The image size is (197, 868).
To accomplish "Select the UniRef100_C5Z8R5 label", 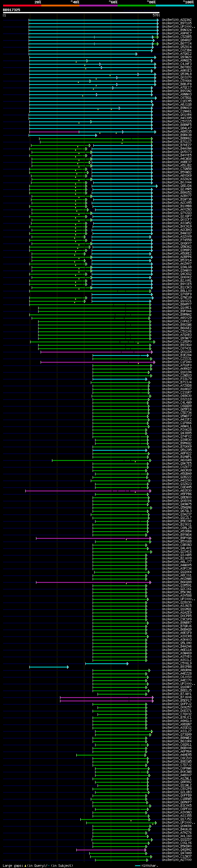I will [x=177, y=37].
